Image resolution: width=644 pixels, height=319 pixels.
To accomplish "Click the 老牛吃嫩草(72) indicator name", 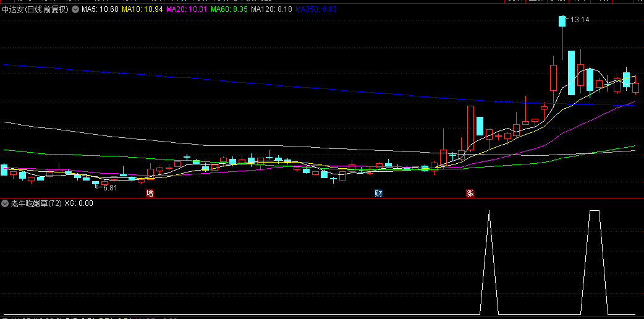I will (36, 203).
